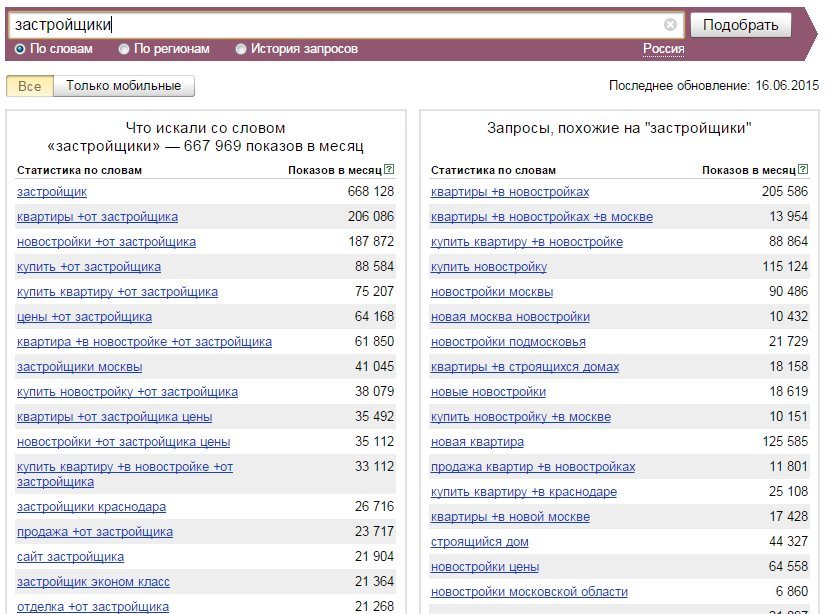Open 'квартиры +от застройщика цены' link
This screenshot has height=614, width=837.
click(114, 417)
